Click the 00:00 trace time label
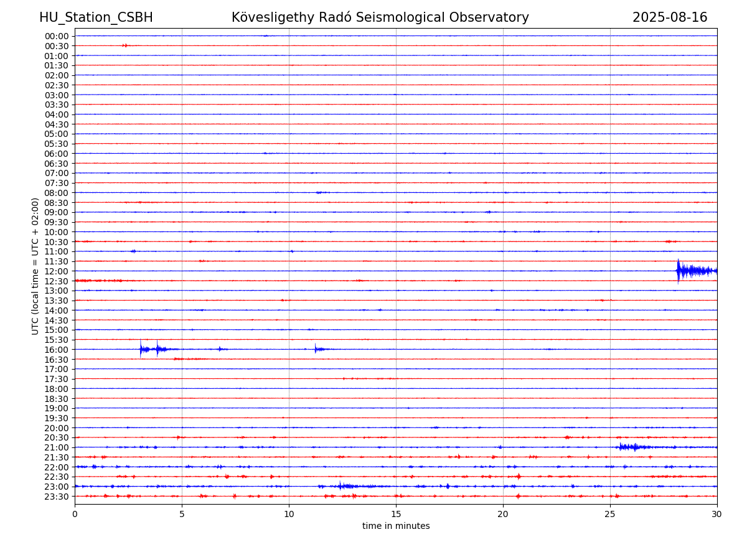This screenshot has width=747, height=560. 57,36
